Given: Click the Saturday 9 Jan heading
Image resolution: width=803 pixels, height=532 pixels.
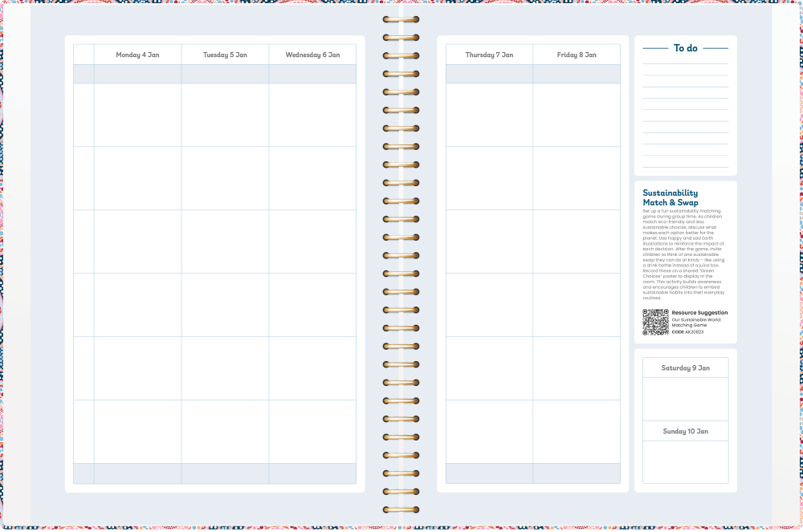Looking at the screenshot, I should tap(685, 368).
